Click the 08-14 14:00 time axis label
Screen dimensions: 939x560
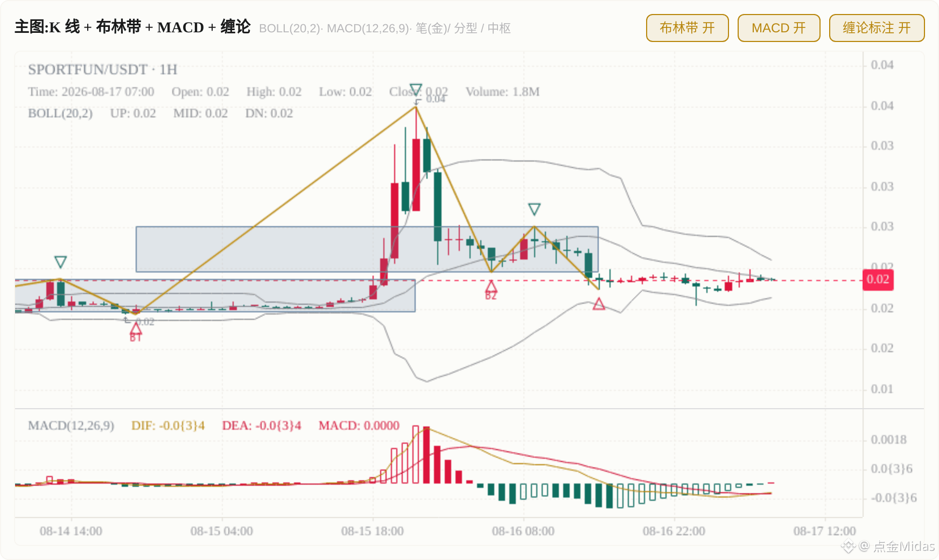coord(71,531)
